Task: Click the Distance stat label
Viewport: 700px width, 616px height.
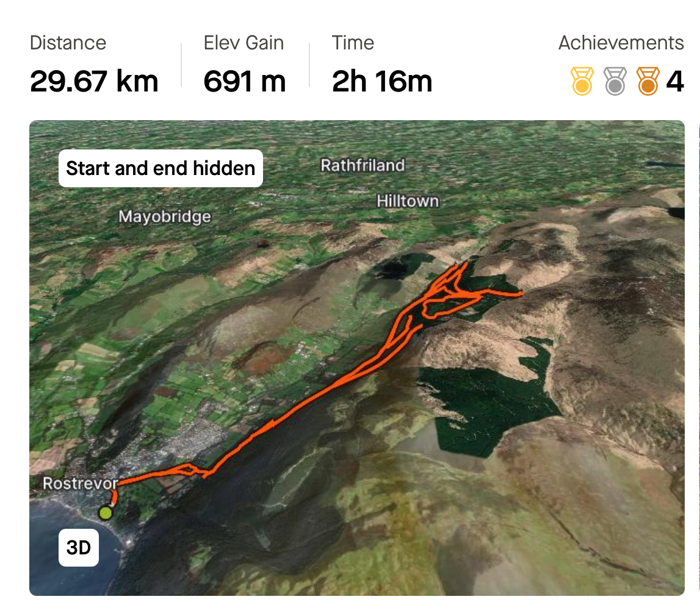Action: point(68,43)
